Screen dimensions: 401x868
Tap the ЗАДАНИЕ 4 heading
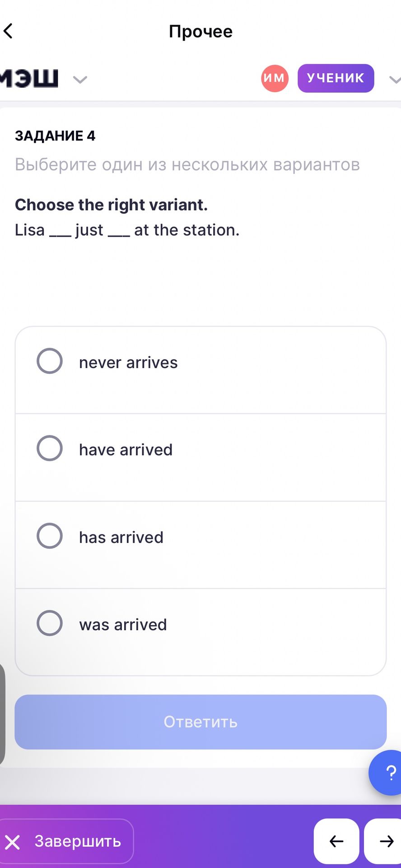click(55, 136)
